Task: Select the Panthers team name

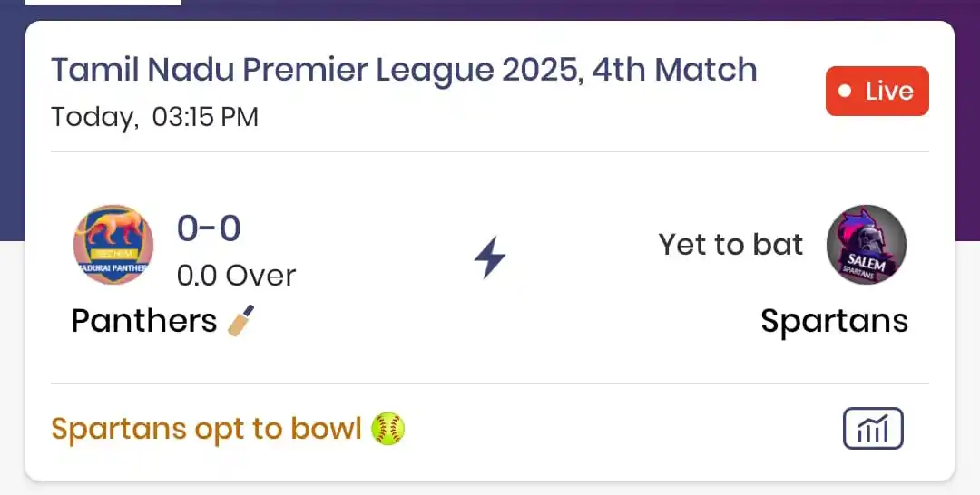Action: (143, 321)
